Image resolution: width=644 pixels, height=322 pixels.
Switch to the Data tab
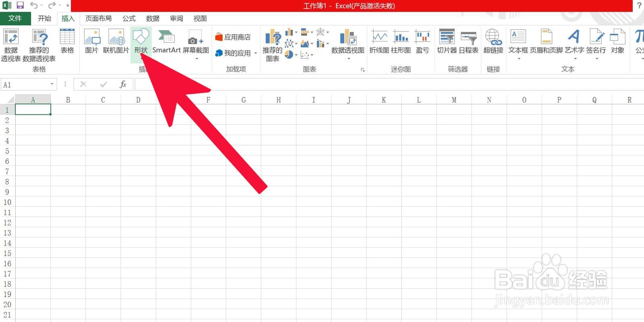tap(153, 18)
